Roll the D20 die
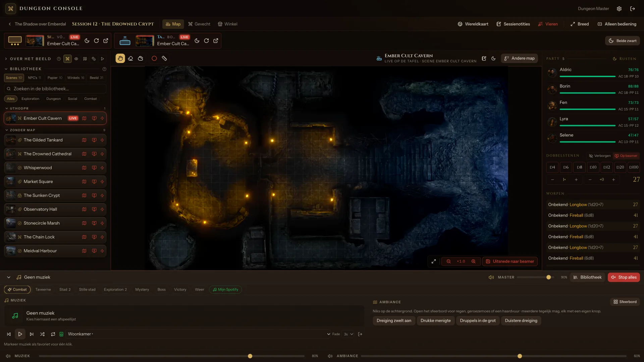Image resolution: width=644 pixels, height=362 pixels. pos(620,167)
